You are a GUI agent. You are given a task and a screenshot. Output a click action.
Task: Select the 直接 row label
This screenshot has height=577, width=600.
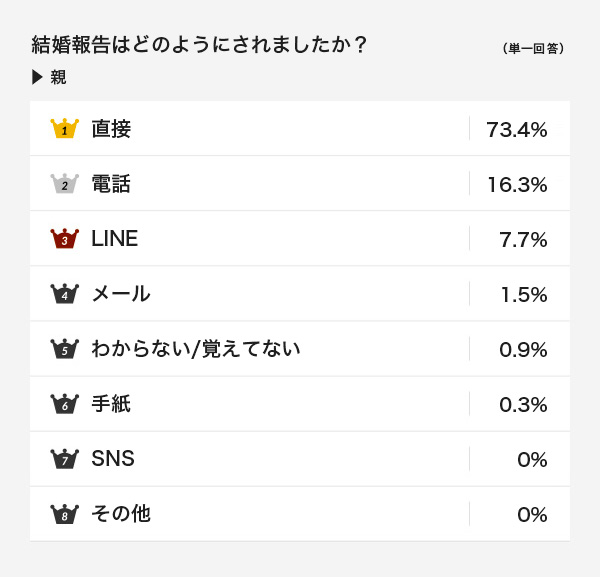click(111, 129)
